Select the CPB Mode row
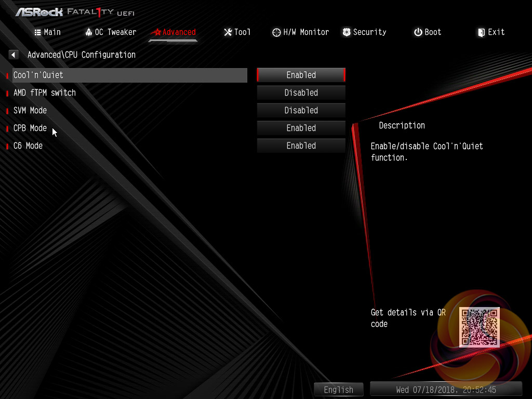532x399 pixels. click(129, 128)
